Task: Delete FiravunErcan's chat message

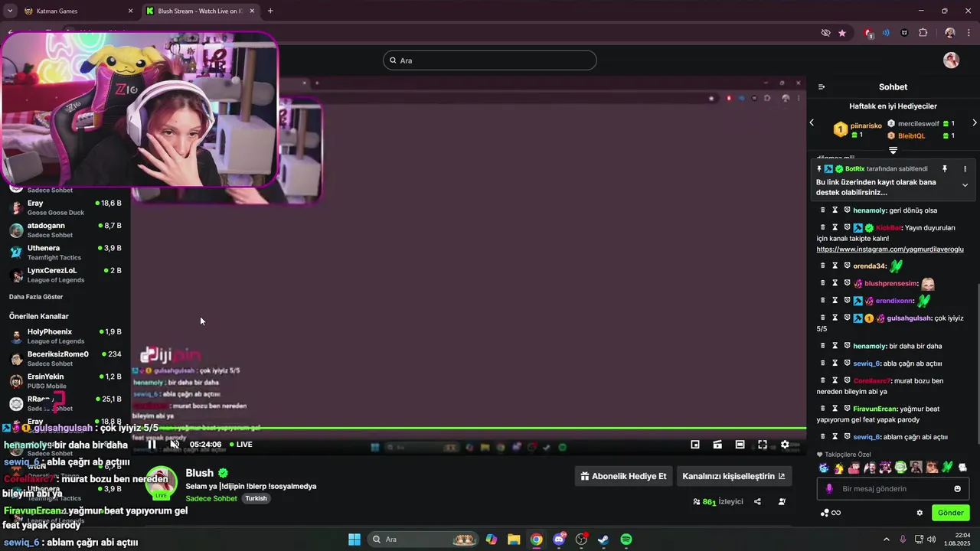Action: click(x=823, y=409)
